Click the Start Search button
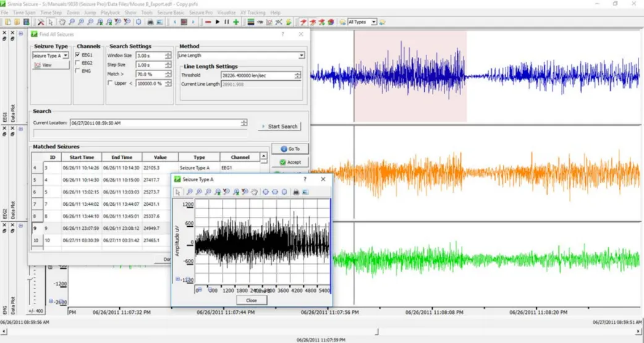Viewport: 644px width, 343px height. (x=279, y=127)
